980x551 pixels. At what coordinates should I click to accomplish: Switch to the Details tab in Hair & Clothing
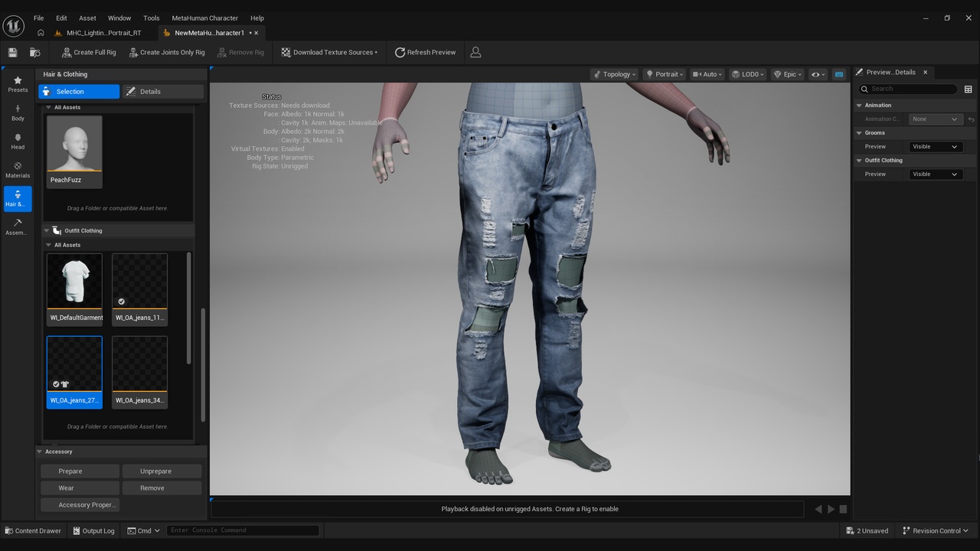pyautogui.click(x=163, y=91)
